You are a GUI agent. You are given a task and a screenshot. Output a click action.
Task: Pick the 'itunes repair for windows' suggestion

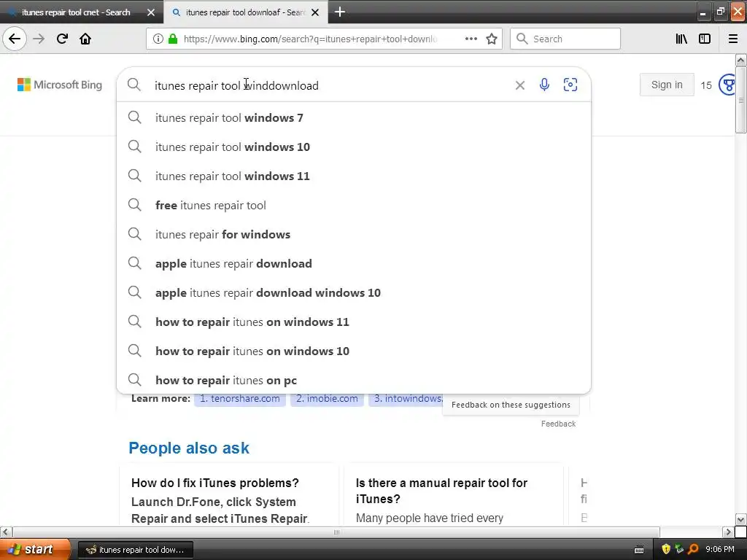point(354,234)
